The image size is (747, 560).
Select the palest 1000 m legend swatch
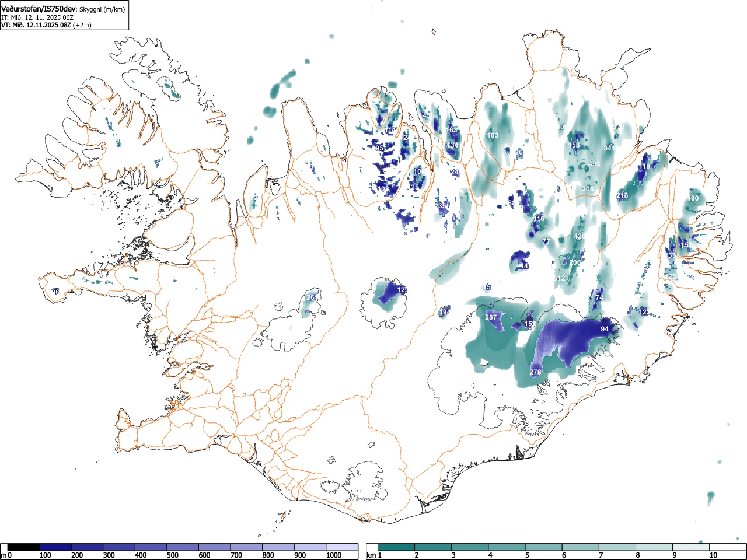[342, 547]
